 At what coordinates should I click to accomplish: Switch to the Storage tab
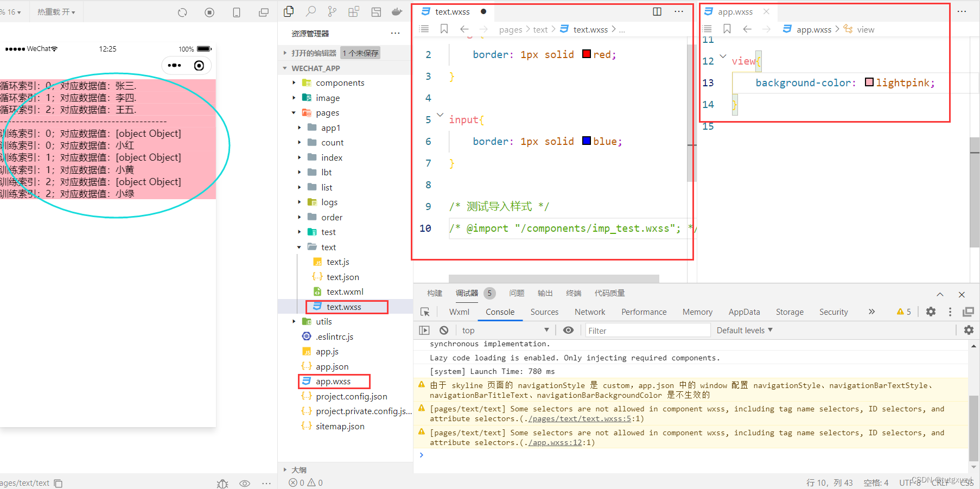[x=790, y=312]
